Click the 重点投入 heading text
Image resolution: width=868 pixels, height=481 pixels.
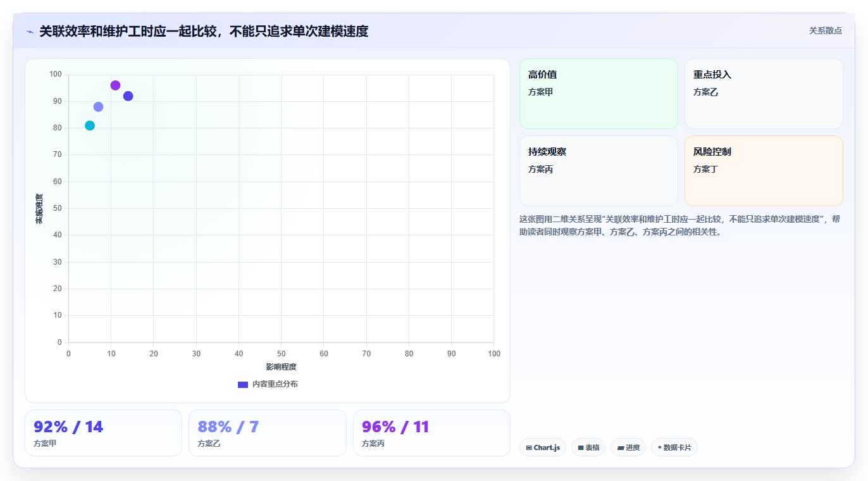click(712, 75)
